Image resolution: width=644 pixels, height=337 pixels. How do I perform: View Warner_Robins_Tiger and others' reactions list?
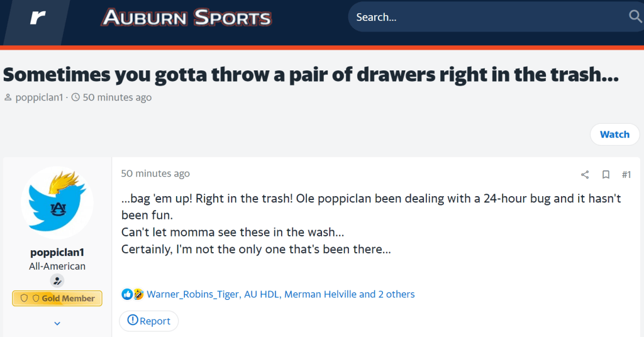pyautogui.click(x=280, y=294)
